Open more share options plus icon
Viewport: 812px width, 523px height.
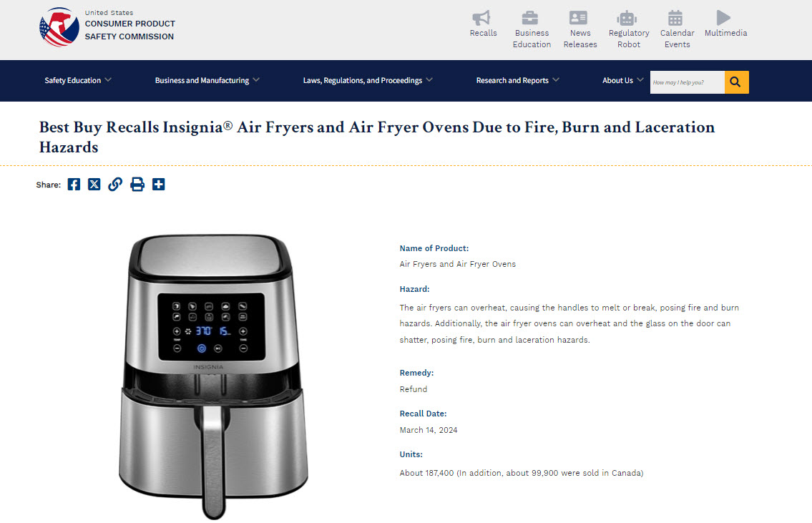[x=158, y=185]
